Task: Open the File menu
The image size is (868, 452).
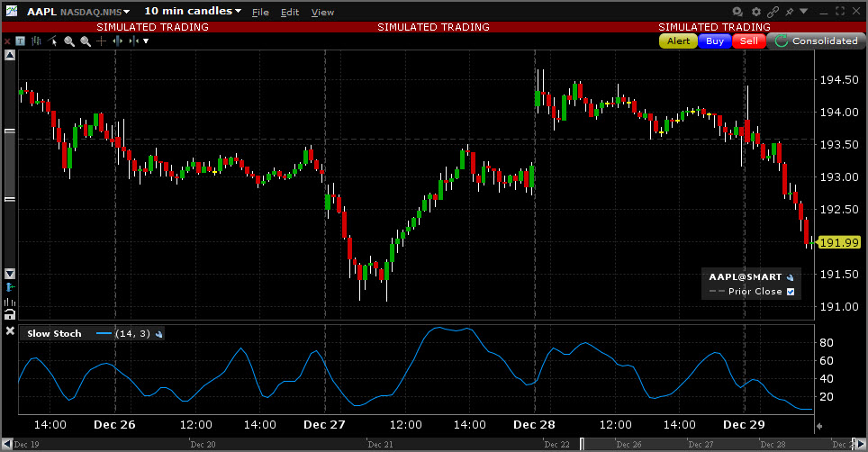Action: [x=260, y=13]
